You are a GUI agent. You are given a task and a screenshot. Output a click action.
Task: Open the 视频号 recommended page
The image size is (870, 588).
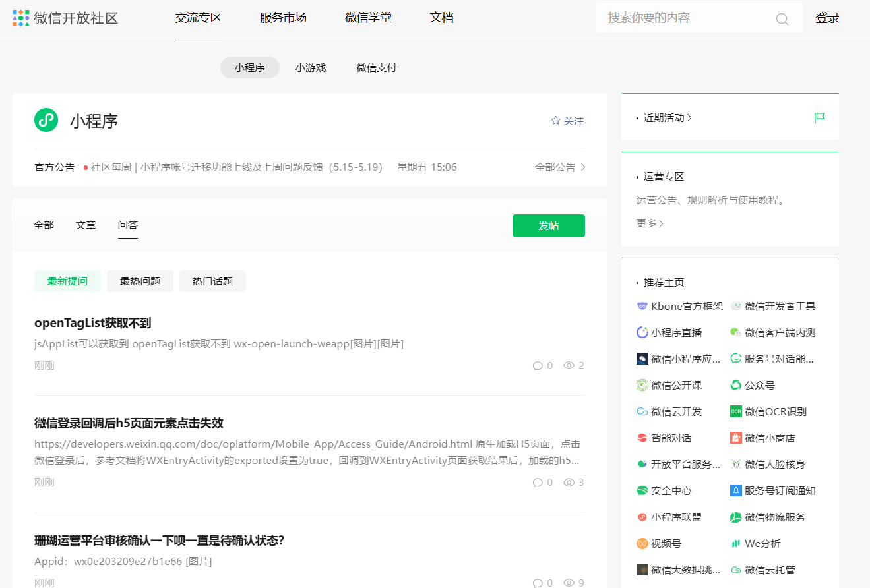(x=659, y=543)
